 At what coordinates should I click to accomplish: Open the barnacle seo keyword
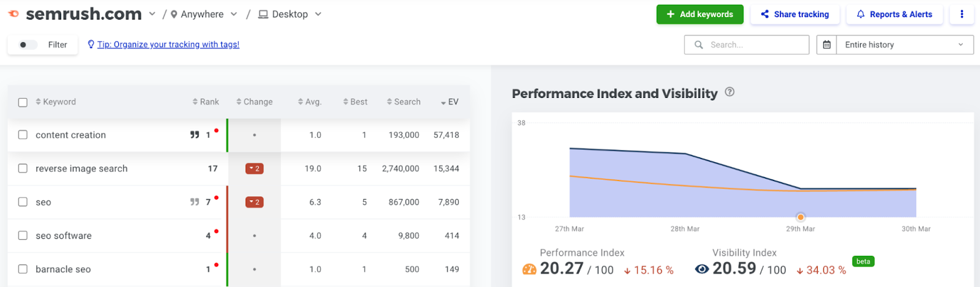(x=63, y=269)
